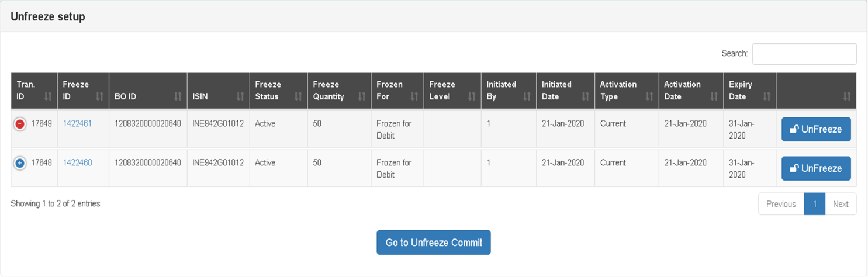The width and height of the screenshot is (868, 277).
Task: Sort by Tran. ID column arrows
Action: [x=49, y=96]
